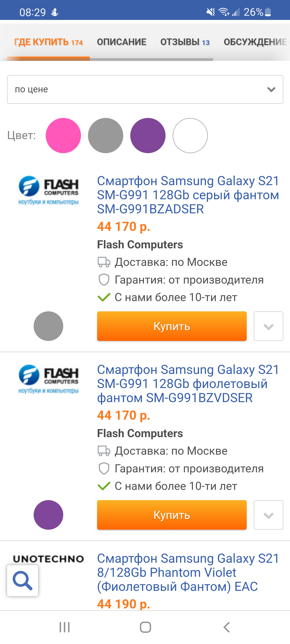Tap the Flash Computers logo in second offer
The image size is (290, 644).
click(x=48, y=379)
